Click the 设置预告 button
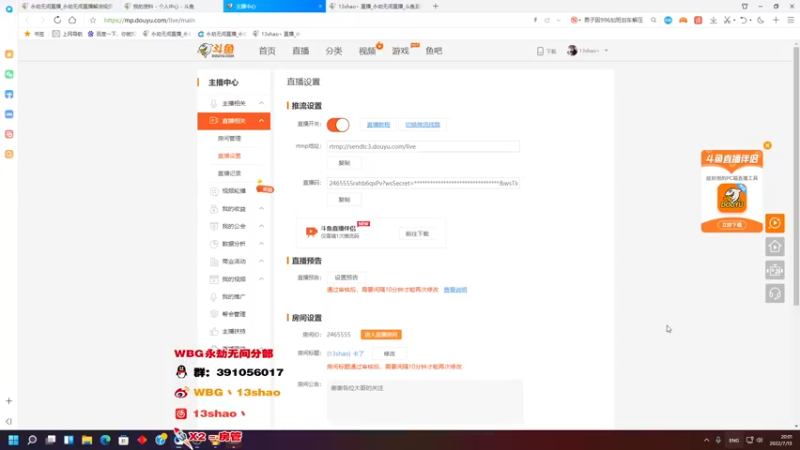The width and height of the screenshot is (800, 450). pyautogui.click(x=346, y=278)
